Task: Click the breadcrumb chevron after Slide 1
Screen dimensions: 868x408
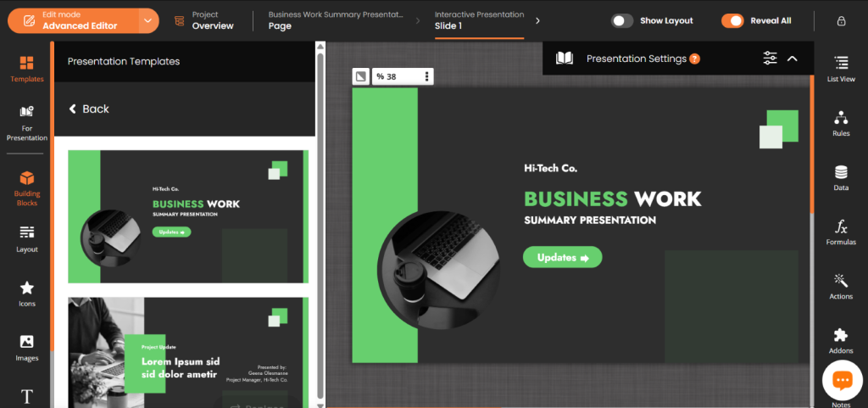Action: tap(537, 21)
